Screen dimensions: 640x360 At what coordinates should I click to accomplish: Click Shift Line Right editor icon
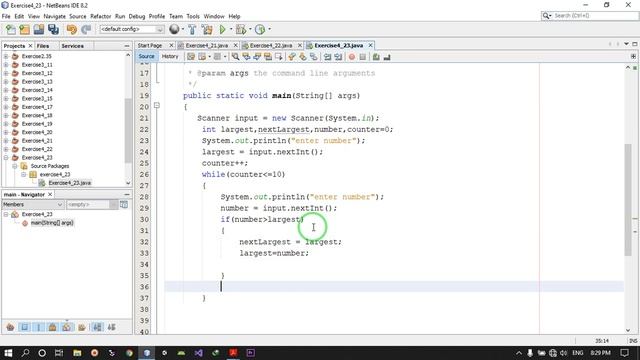338,57
